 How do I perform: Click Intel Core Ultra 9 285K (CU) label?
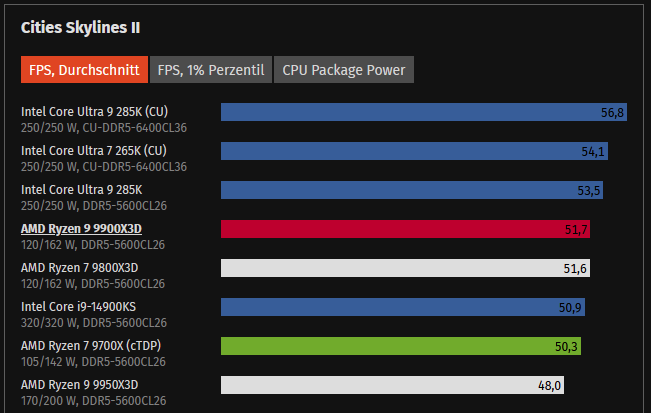click(95, 112)
